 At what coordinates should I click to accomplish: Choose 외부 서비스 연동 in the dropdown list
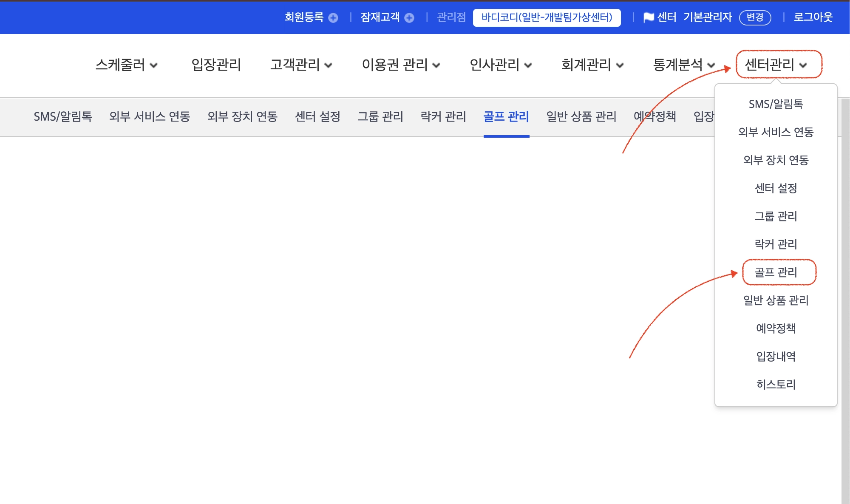click(776, 132)
